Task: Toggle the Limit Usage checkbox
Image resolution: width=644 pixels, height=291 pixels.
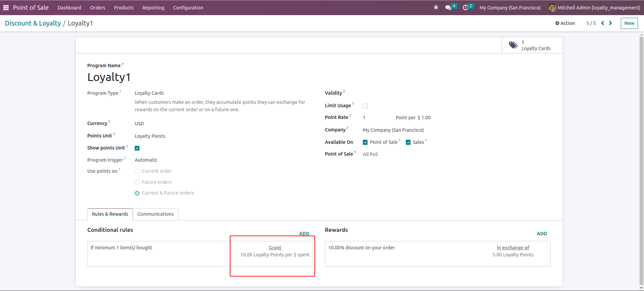Action: (365, 106)
